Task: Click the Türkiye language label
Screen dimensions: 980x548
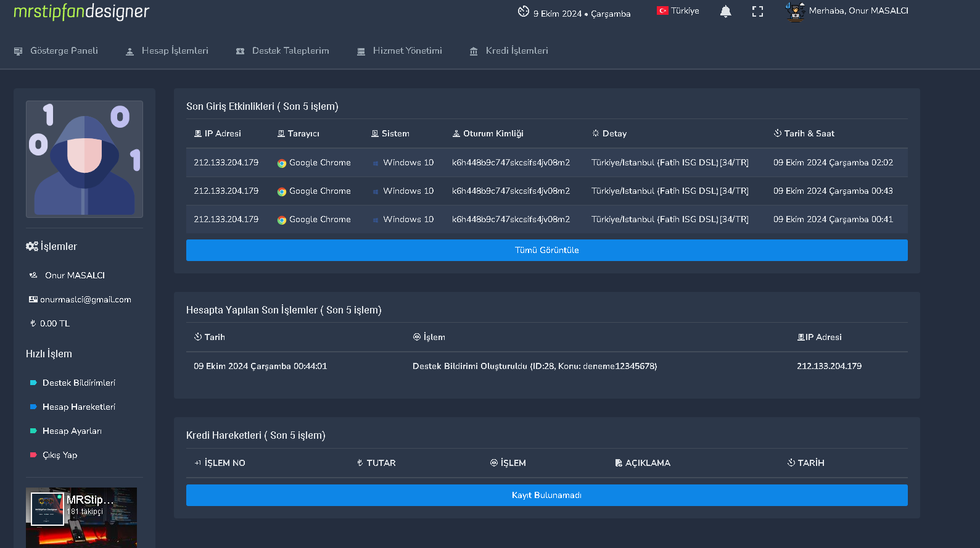Action: [x=685, y=10]
